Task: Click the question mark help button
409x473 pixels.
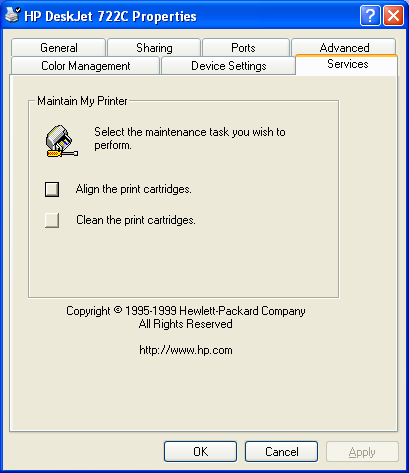Action: coord(370,15)
